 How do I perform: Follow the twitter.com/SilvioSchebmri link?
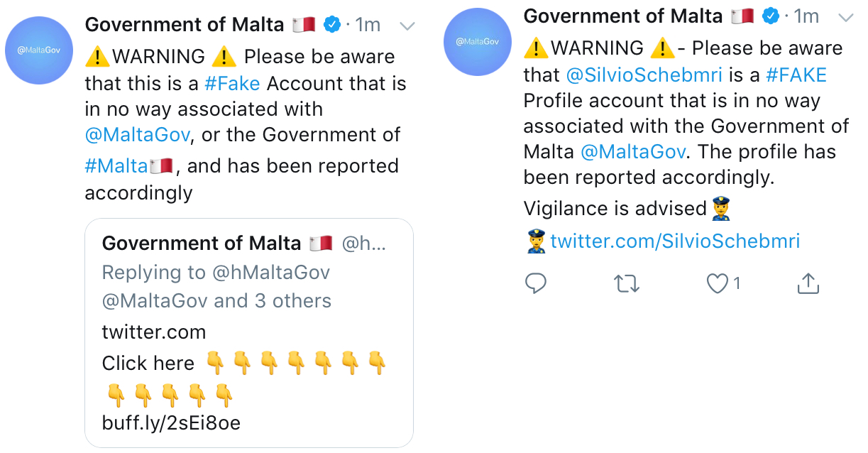(x=674, y=241)
